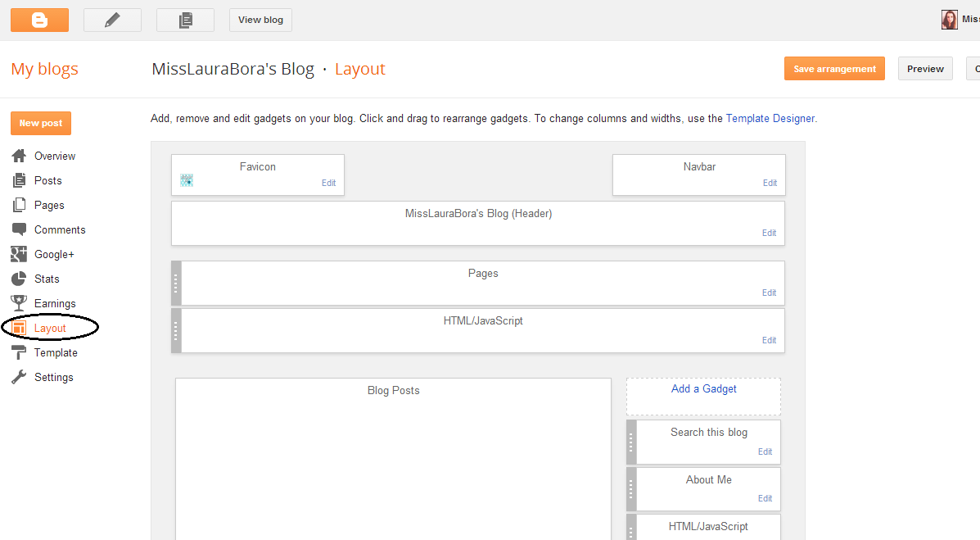This screenshot has height=540, width=980.
Task: Click the 'Navbar' gadget title
Action: click(x=699, y=166)
